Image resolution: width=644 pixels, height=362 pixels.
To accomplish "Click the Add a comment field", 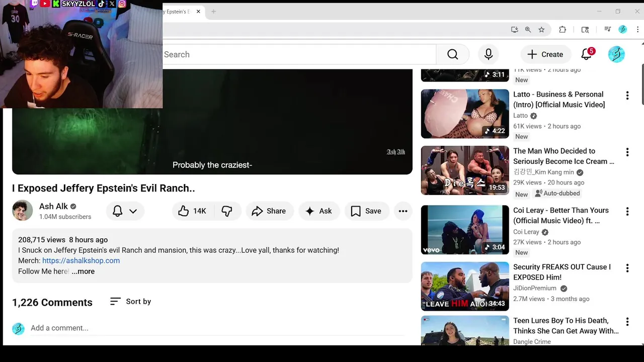I will pos(217,328).
